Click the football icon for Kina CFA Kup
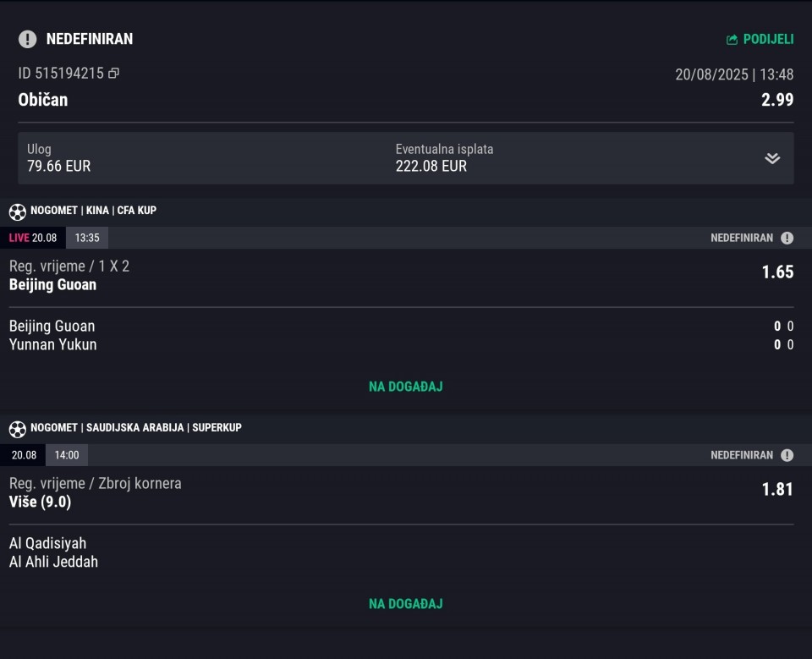 point(17,211)
